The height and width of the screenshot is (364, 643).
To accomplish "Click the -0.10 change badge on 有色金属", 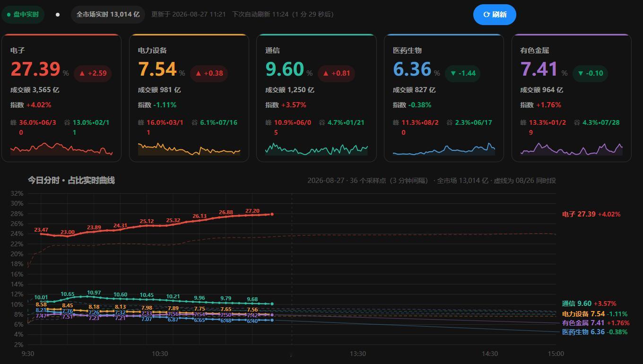I will click(591, 73).
